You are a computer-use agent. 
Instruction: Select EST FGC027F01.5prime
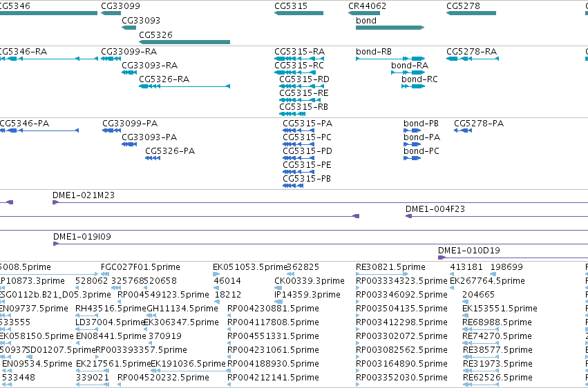(x=141, y=267)
